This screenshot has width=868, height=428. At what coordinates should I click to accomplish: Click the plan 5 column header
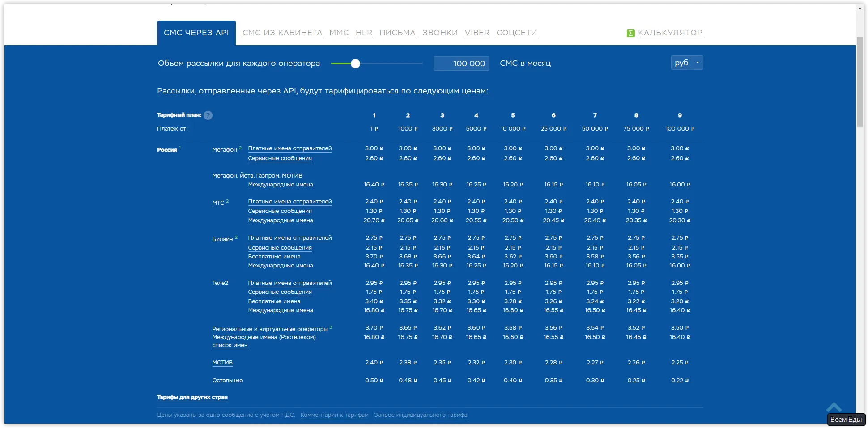pyautogui.click(x=513, y=115)
